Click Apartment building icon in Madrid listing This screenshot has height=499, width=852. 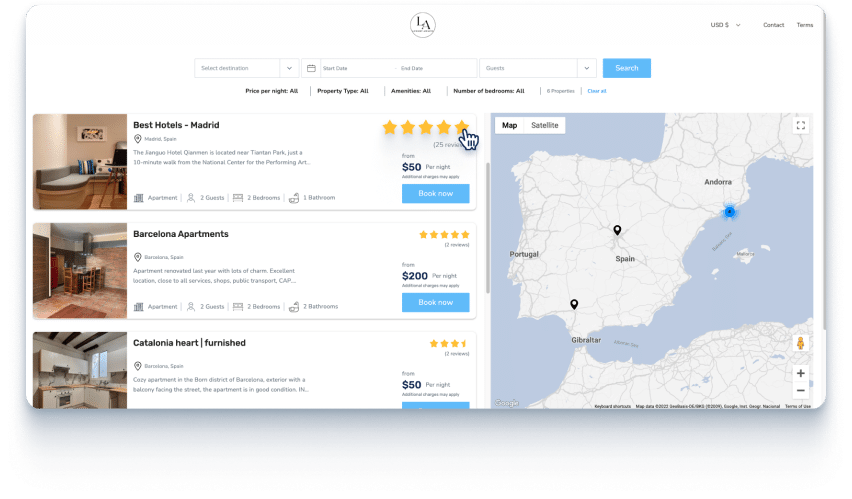[139, 198]
